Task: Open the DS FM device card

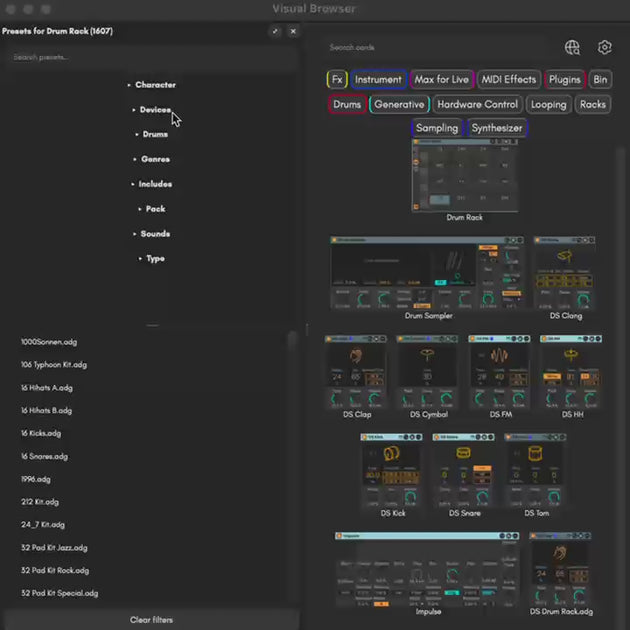Action: pos(500,377)
